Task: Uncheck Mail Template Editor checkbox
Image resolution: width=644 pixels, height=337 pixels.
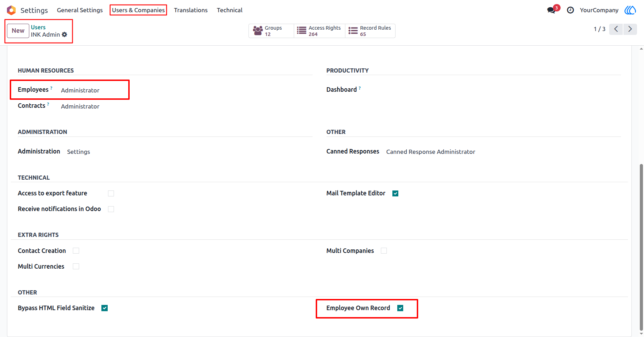Action: click(396, 193)
